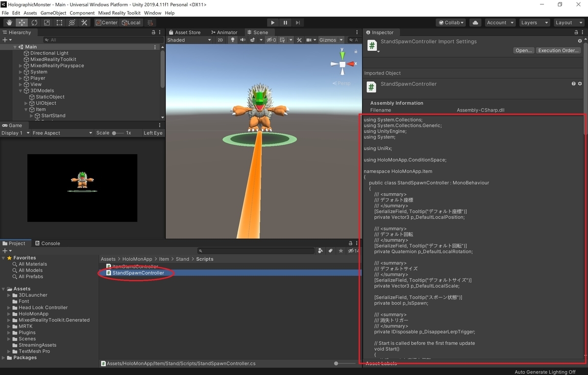Open the Left Eye dropdown in Game view
This screenshot has height=375, width=588.
tap(153, 133)
